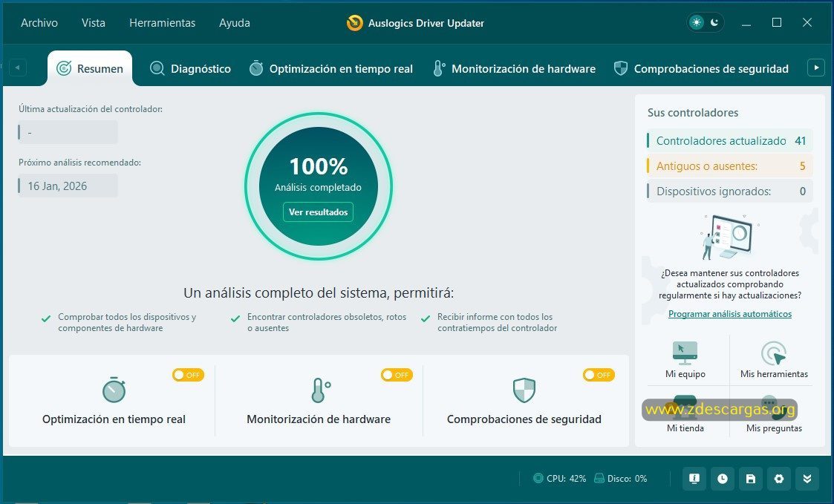Click the shield icon on security tab
The image size is (834, 504).
(620, 68)
